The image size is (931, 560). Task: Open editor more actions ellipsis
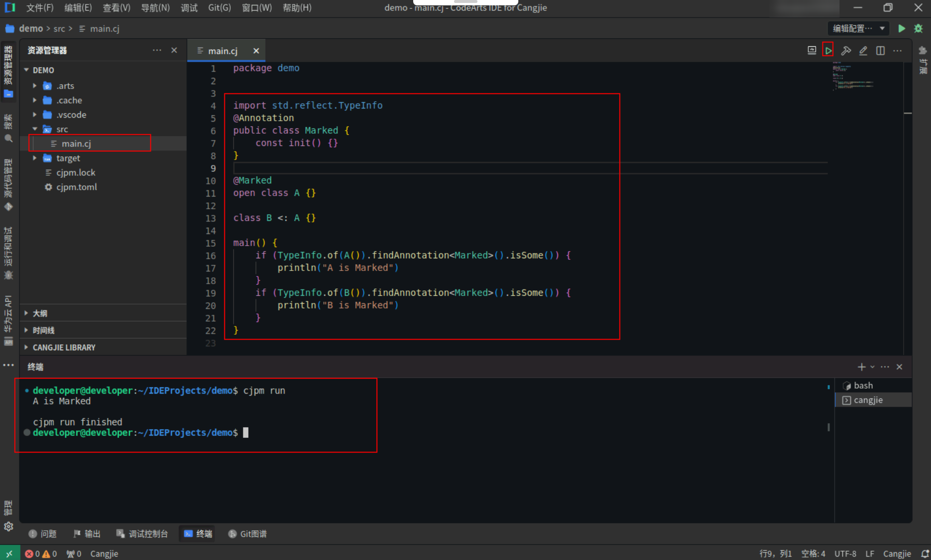897,51
